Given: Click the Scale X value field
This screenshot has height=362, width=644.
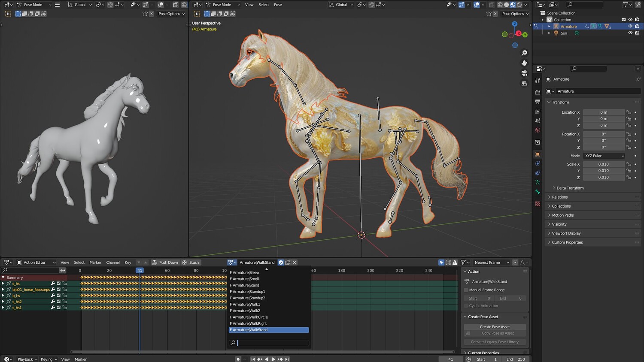Looking at the screenshot, I should 603,164.
